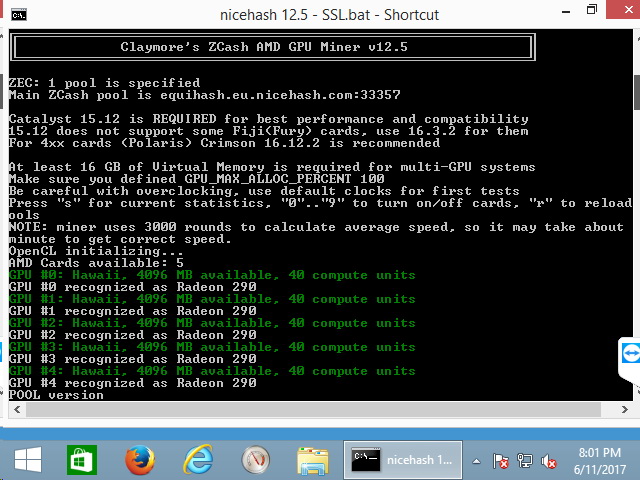Click the line 'ZEC: 1 pool is specified'
Viewport: 640px width, 480px height.
(104, 83)
